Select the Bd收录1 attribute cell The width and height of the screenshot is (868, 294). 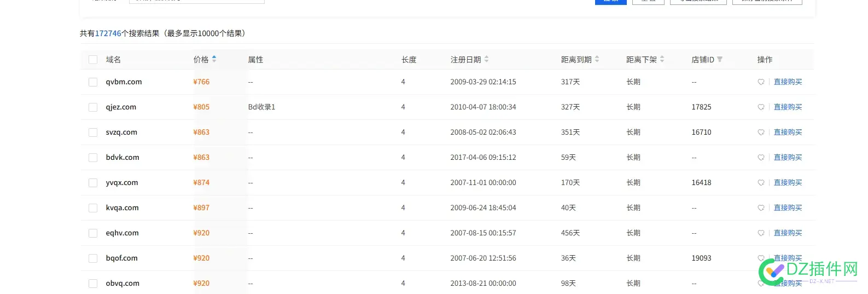pyautogui.click(x=261, y=107)
